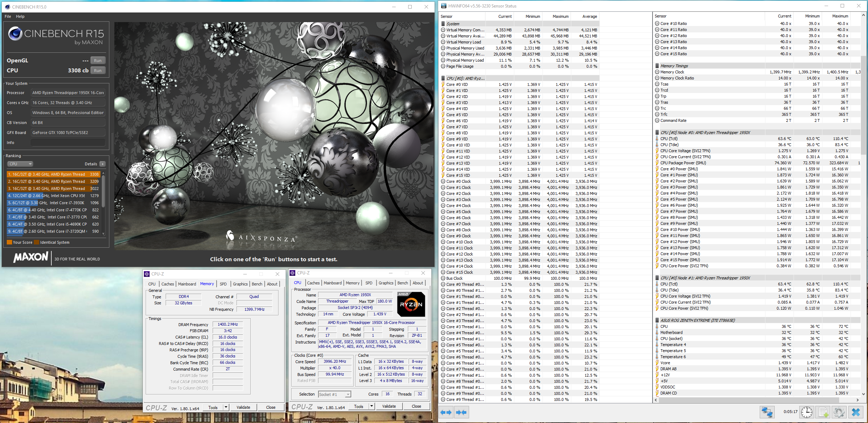
Task: Open Mainboard tab in CPU-Z Memory window
Action: click(x=187, y=284)
